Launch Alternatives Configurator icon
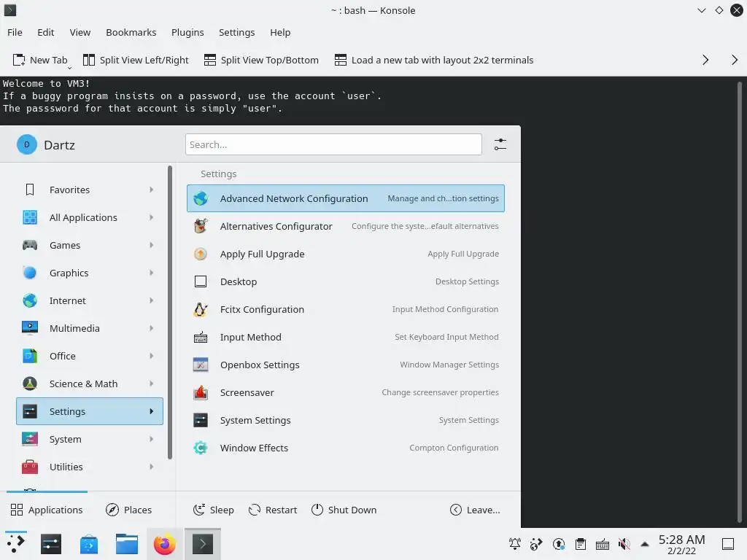747x560 pixels. [x=201, y=226]
